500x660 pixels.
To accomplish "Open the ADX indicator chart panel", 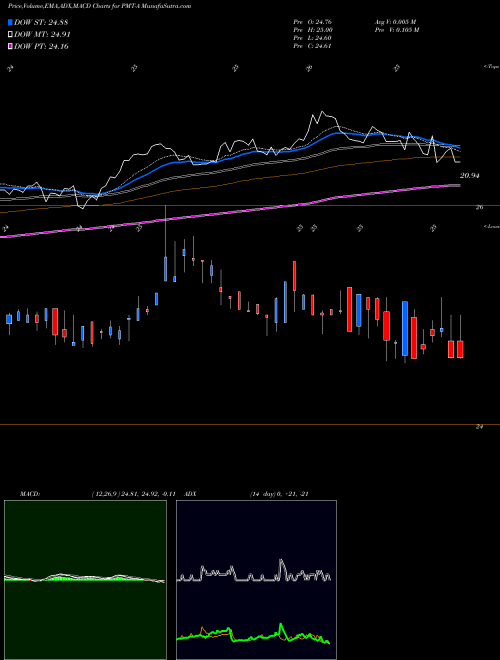I will [x=256, y=580].
